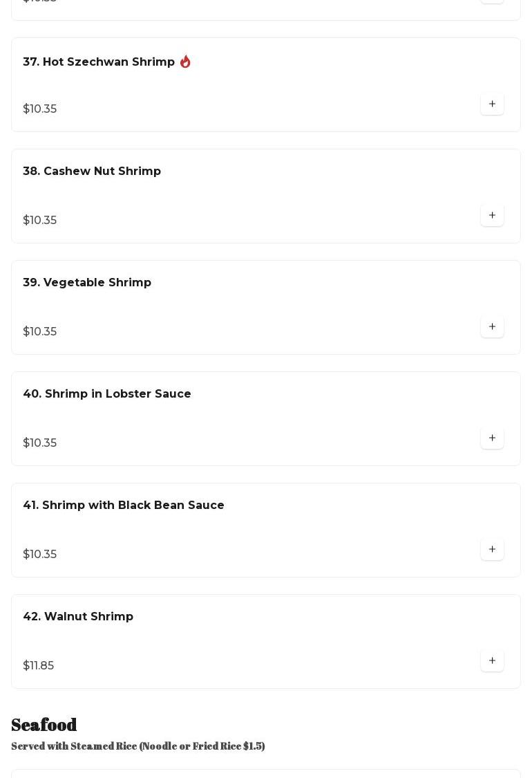Click the $10.35 price under Hot Szechwan Shrimp
532x778 pixels.
point(40,109)
